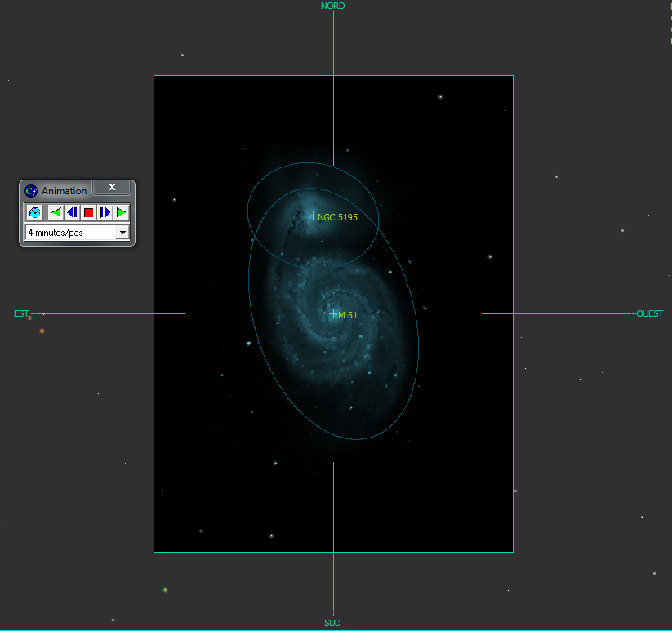The height and width of the screenshot is (631, 672).
Task: Click the clock icon to reset time
Action: pyautogui.click(x=35, y=213)
